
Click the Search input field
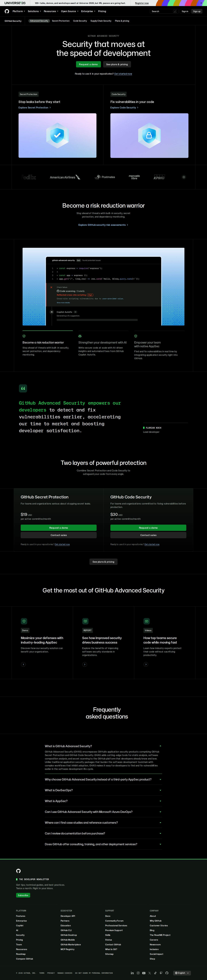click(x=164, y=11)
